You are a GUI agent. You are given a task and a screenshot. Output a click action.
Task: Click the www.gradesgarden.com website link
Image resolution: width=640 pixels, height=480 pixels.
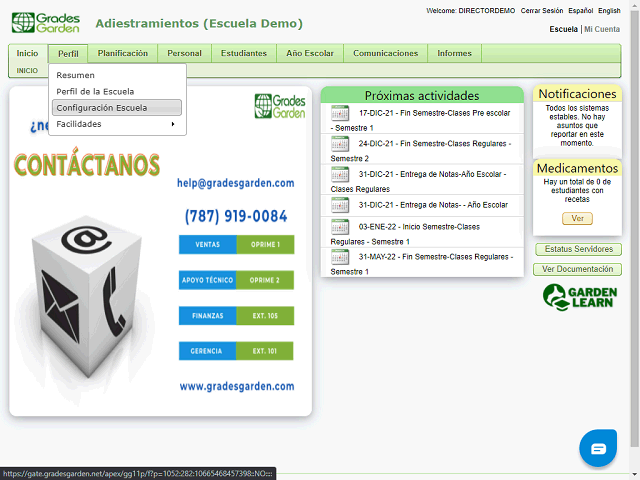click(x=237, y=386)
